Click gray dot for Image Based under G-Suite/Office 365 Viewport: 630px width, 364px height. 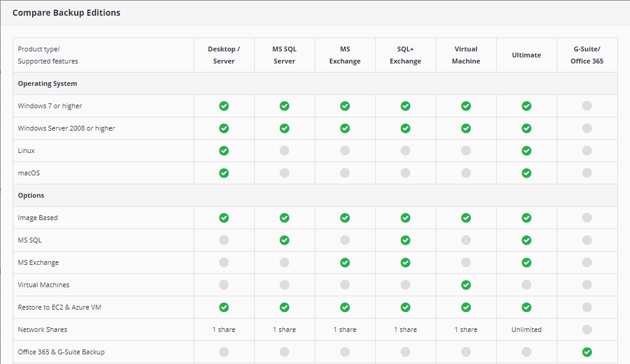pyautogui.click(x=587, y=218)
